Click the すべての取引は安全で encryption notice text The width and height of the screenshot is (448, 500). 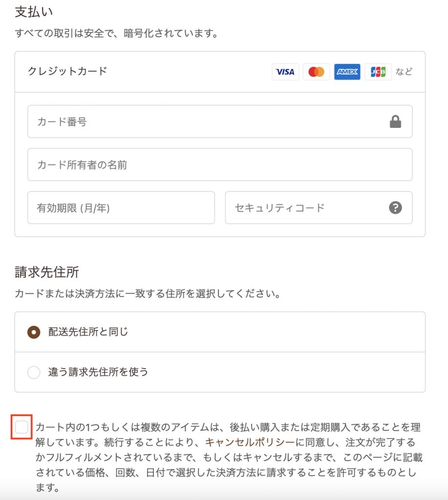coord(116,34)
